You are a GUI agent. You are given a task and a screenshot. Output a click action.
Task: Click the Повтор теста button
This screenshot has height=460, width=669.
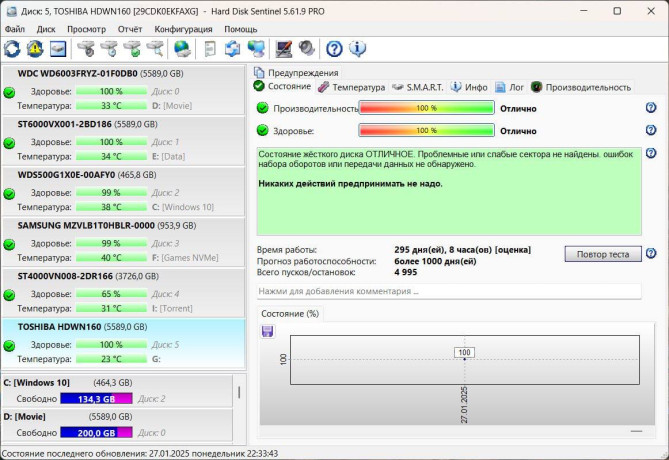[603, 254]
